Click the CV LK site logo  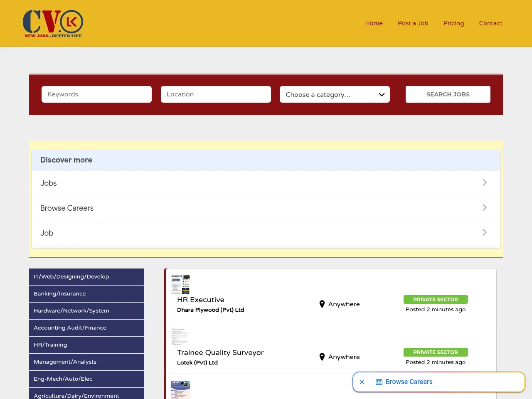point(53,23)
